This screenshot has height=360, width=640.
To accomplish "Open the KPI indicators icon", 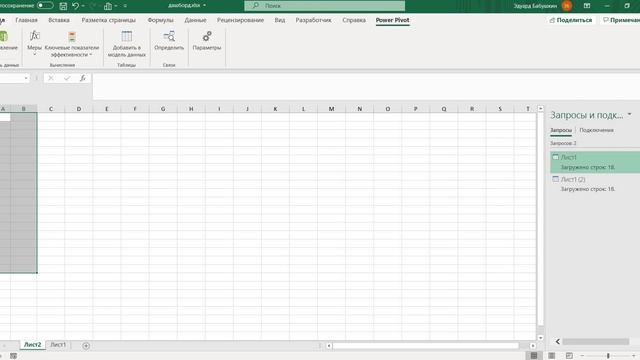I will click(72, 36).
